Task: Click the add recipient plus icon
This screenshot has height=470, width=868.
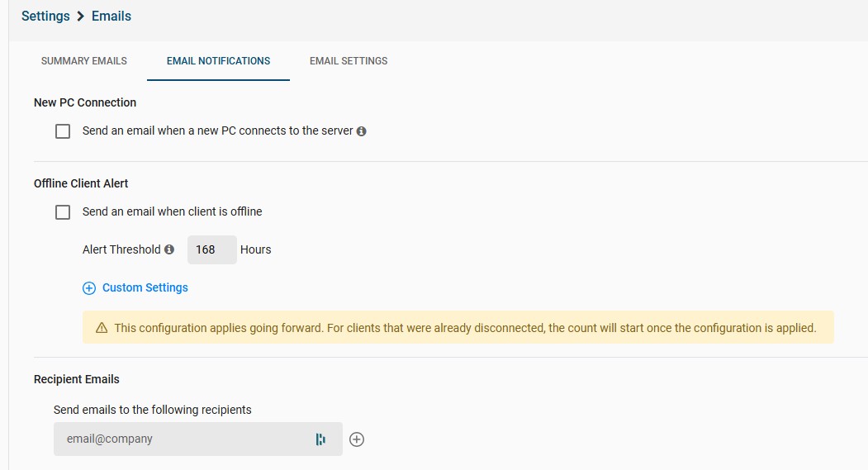Action: point(357,439)
